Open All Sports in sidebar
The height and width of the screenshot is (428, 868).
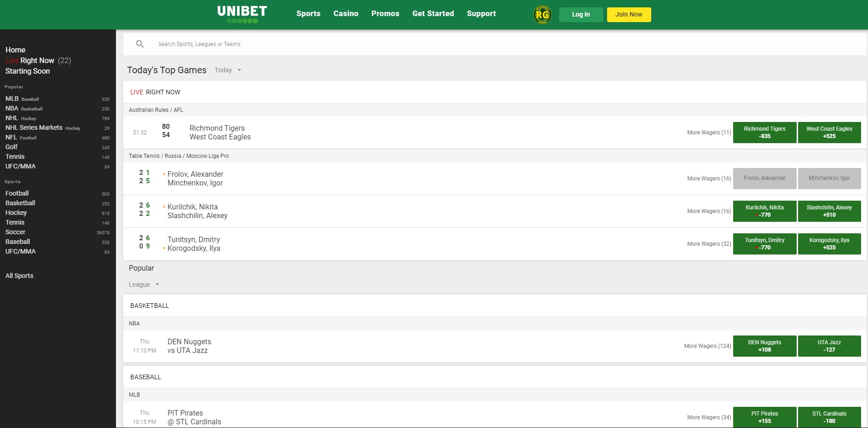coord(19,276)
